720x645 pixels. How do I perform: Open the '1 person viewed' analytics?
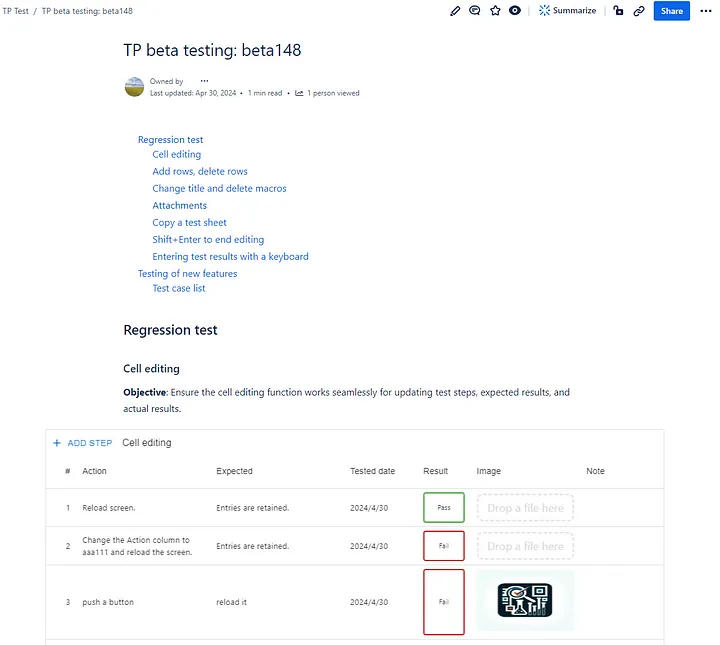[327, 93]
